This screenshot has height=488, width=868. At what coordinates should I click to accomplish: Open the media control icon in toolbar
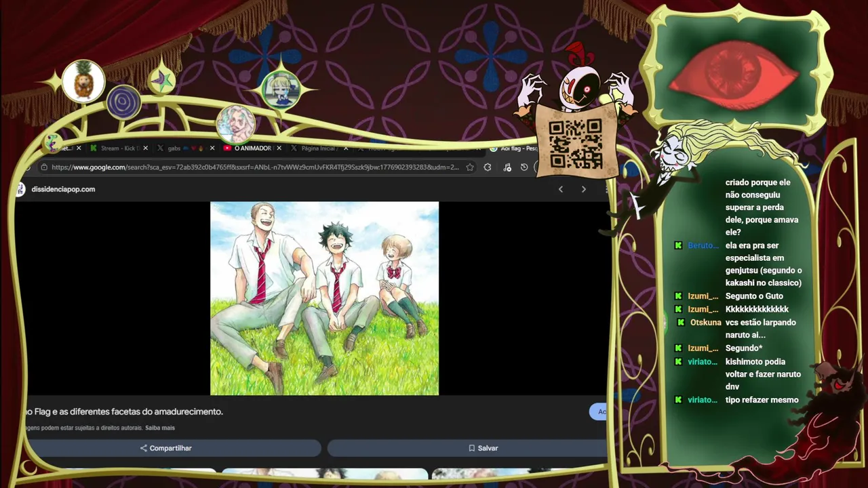click(507, 167)
